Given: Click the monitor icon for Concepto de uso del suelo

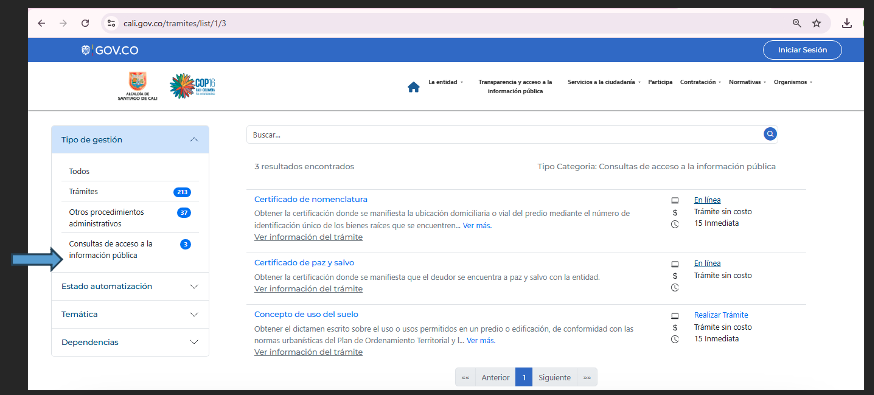Looking at the screenshot, I should point(675,316).
